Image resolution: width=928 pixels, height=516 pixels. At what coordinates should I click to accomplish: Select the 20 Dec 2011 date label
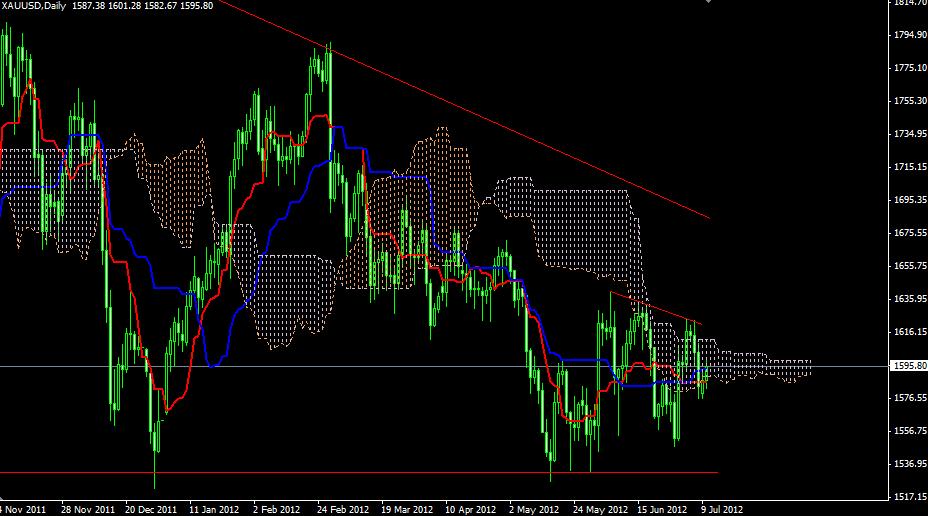(151, 509)
